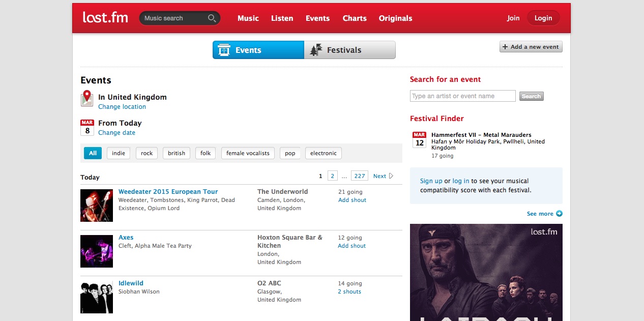
Task: Select the All tag filter
Action: pos(93,153)
